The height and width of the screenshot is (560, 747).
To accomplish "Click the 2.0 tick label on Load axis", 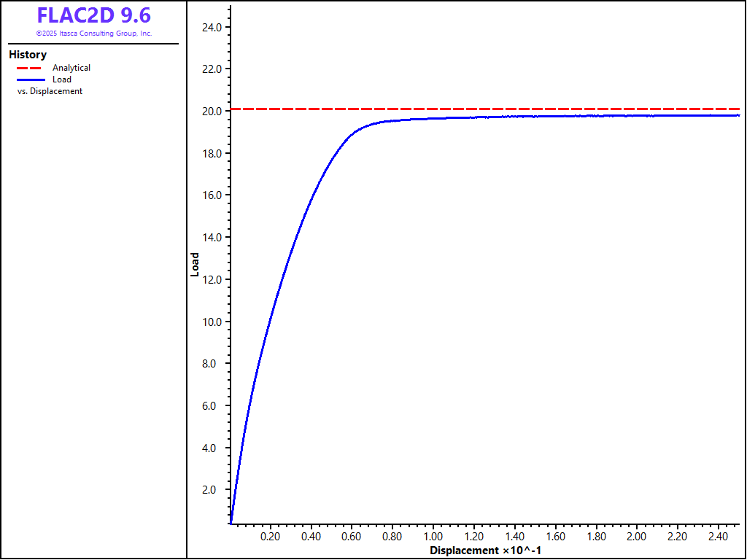I will point(214,490).
